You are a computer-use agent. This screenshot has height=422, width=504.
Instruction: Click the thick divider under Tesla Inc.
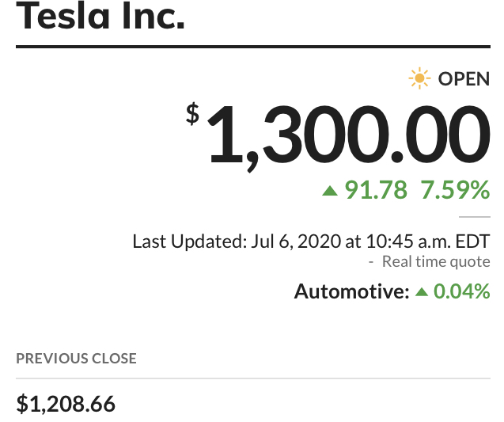(x=253, y=47)
